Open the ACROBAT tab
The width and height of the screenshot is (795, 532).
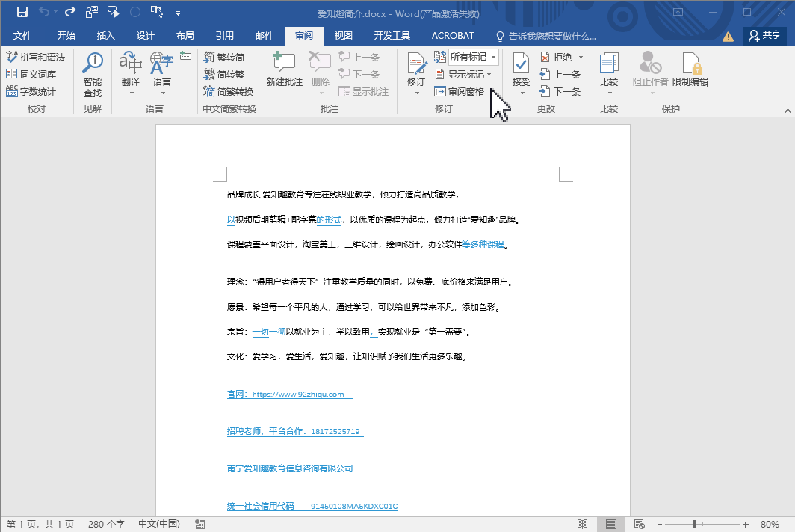[453, 36]
